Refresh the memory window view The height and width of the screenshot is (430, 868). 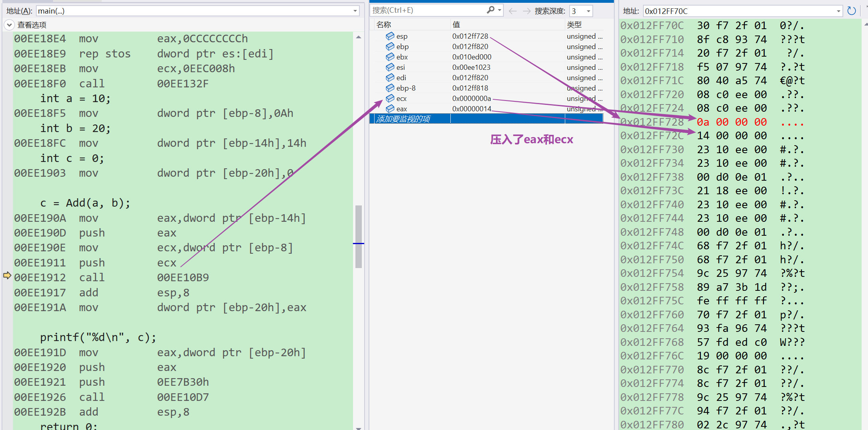(852, 11)
